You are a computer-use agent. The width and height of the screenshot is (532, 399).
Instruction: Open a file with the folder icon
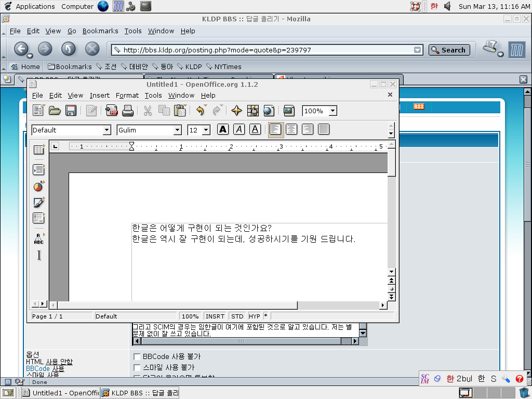coord(54,111)
